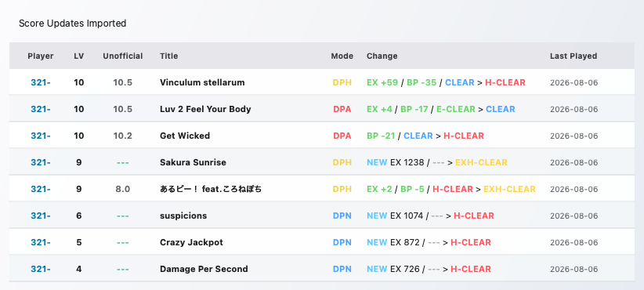Click unofficial 10.2 rating value
644x290 pixels.
[123, 136]
